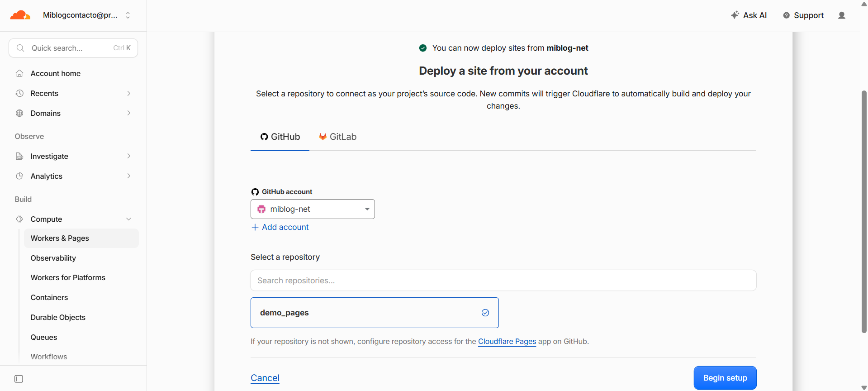Expand the Analytics chevron

[x=129, y=176]
